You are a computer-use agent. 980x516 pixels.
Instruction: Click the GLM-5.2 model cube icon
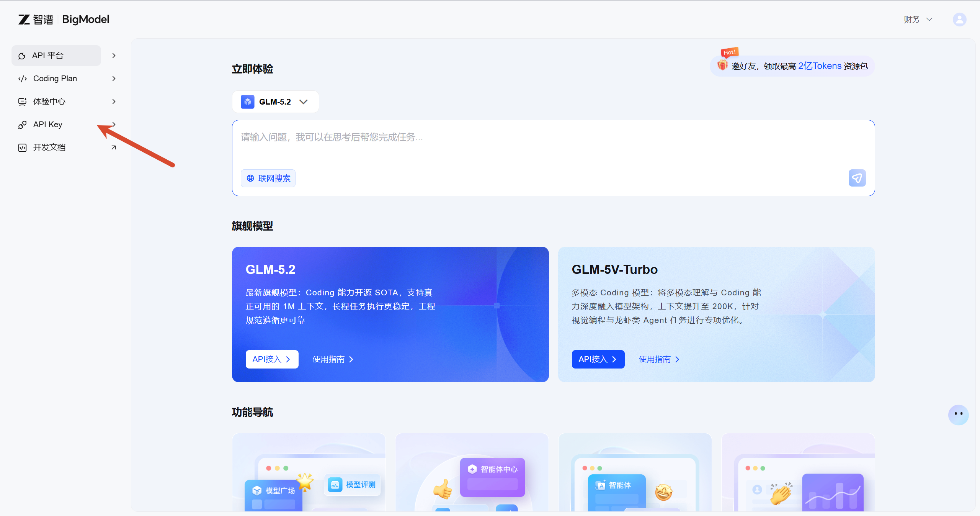click(248, 102)
